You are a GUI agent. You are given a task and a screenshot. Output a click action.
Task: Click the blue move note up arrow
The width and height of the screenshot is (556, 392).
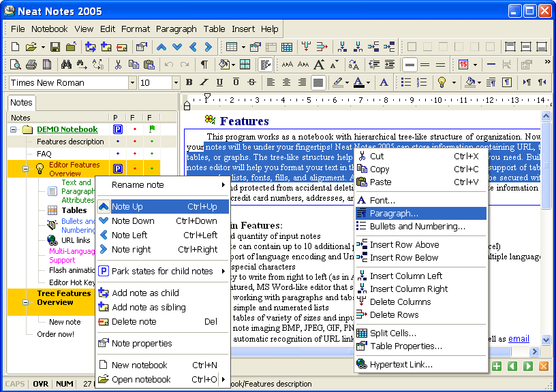point(161,47)
